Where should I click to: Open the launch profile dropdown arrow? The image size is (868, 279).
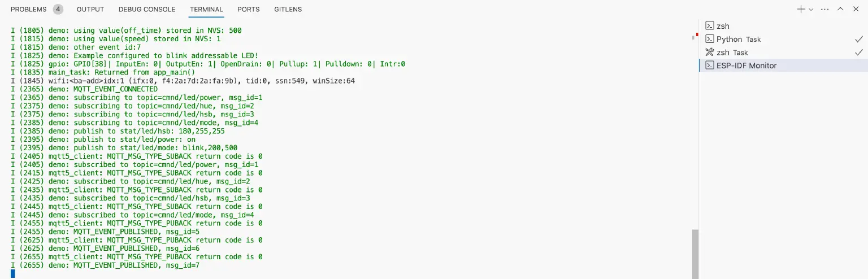click(811, 9)
